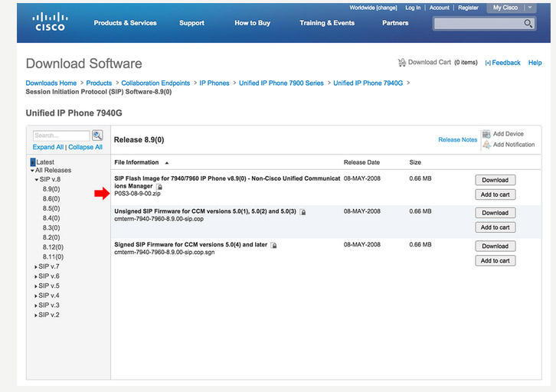Open the Training & Events menu
This screenshot has height=392, width=556.
tap(327, 23)
